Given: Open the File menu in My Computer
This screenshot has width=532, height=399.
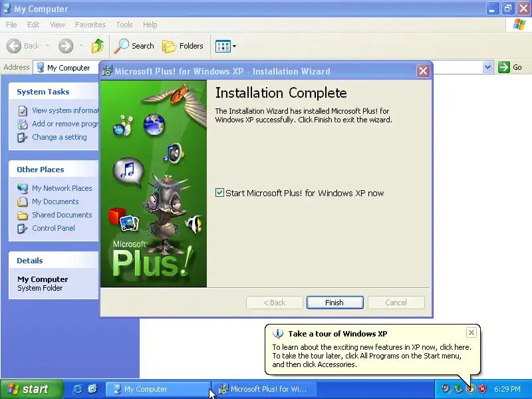Looking at the screenshot, I should 11,25.
